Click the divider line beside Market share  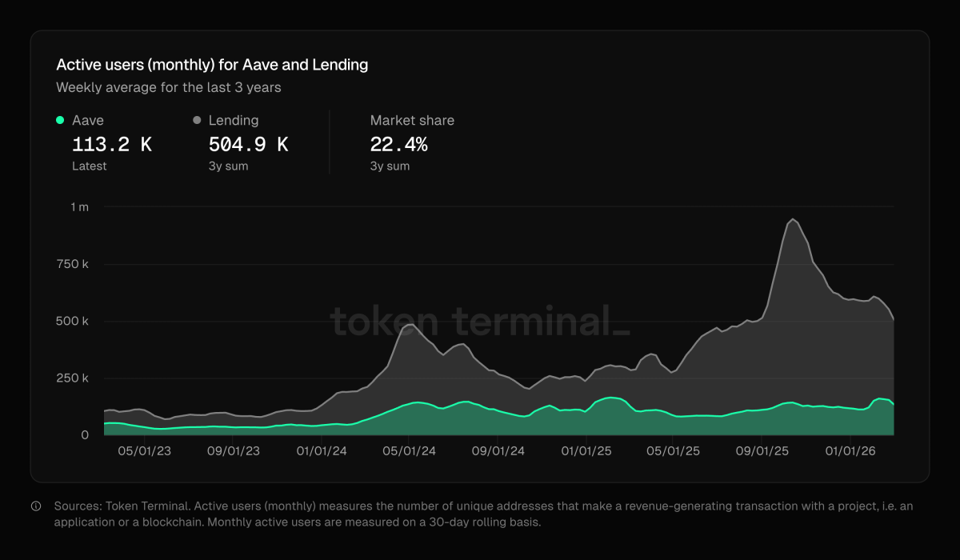click(330, 142)
